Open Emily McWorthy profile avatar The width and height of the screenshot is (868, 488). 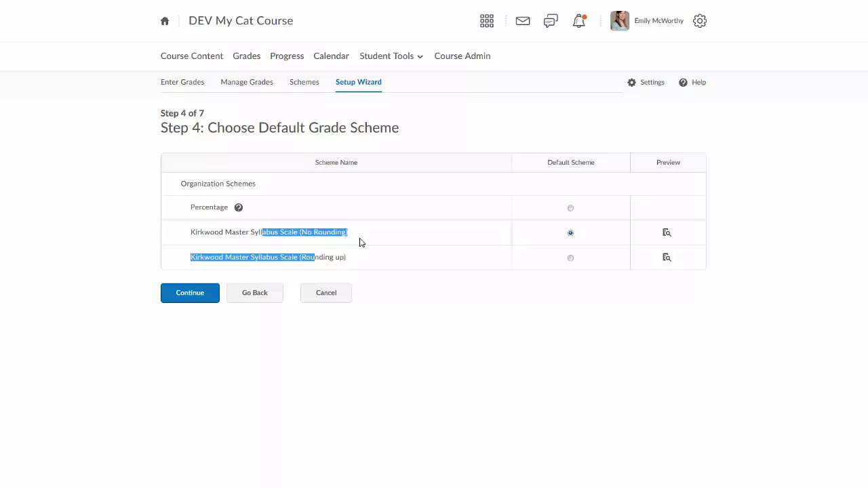coord(620,21)
